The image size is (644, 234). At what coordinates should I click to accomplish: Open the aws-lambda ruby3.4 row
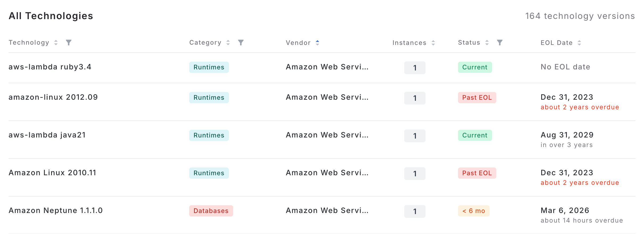pyautogui.click(x=50, y=67)
